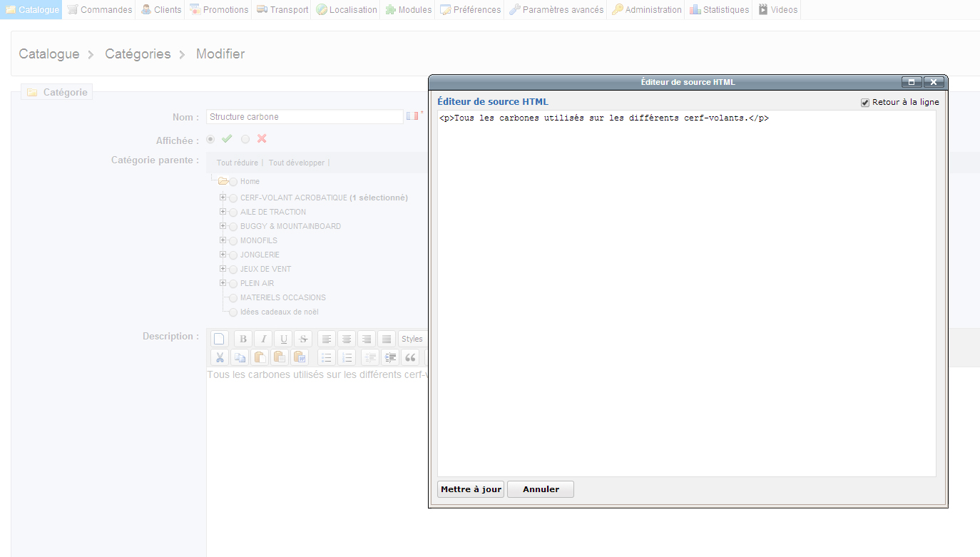Screen dimensions: 980x557
Task: Toggle italic formatting in Description editor
Action: click(263, 339)
